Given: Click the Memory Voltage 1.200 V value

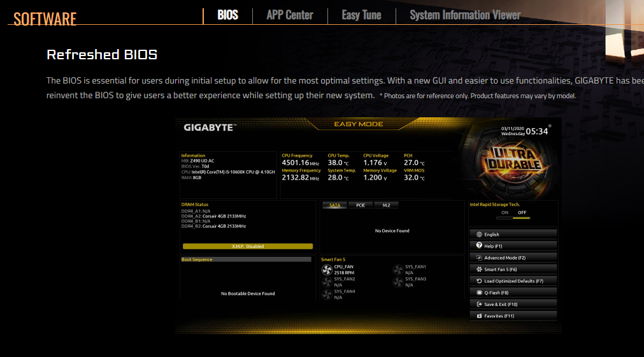Looking at the screenshot, I should [x=375, y=178].
